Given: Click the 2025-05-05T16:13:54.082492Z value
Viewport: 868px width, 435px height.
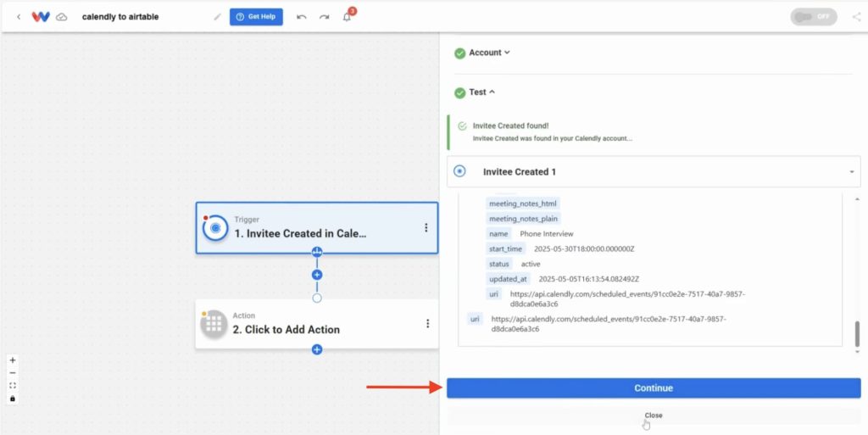Looking at the screenshot, I should (588, 279).
